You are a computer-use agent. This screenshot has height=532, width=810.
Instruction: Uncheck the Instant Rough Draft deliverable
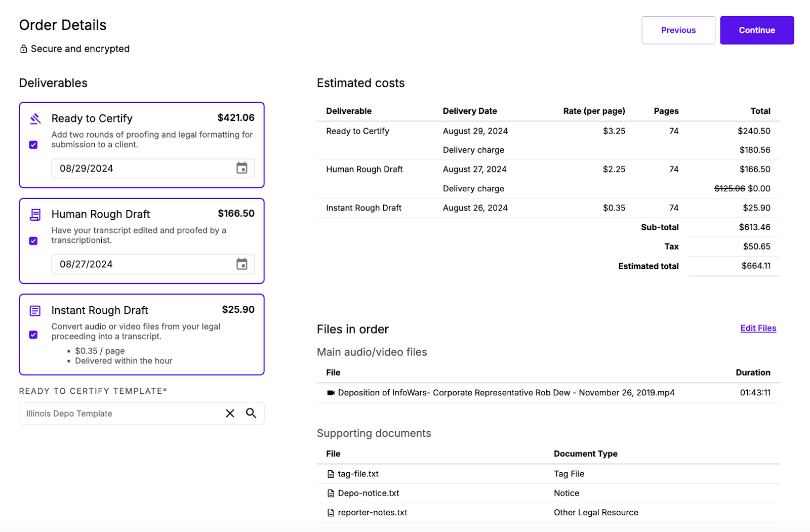[x=33, y=335]
